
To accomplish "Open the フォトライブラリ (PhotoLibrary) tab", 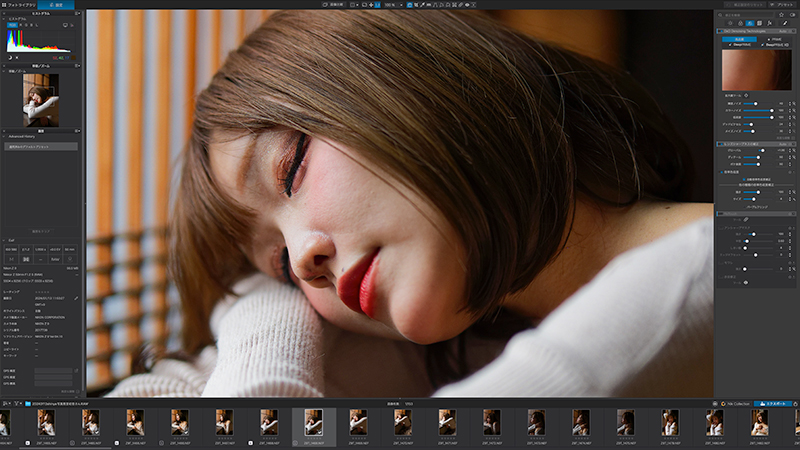I will click(20, 5).
